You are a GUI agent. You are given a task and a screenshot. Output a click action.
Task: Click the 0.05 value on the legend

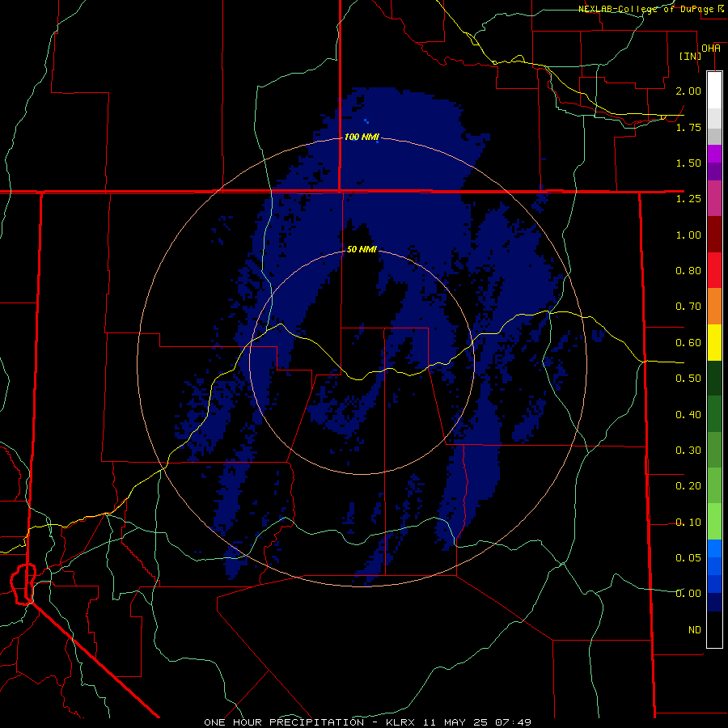pos(688,558)
